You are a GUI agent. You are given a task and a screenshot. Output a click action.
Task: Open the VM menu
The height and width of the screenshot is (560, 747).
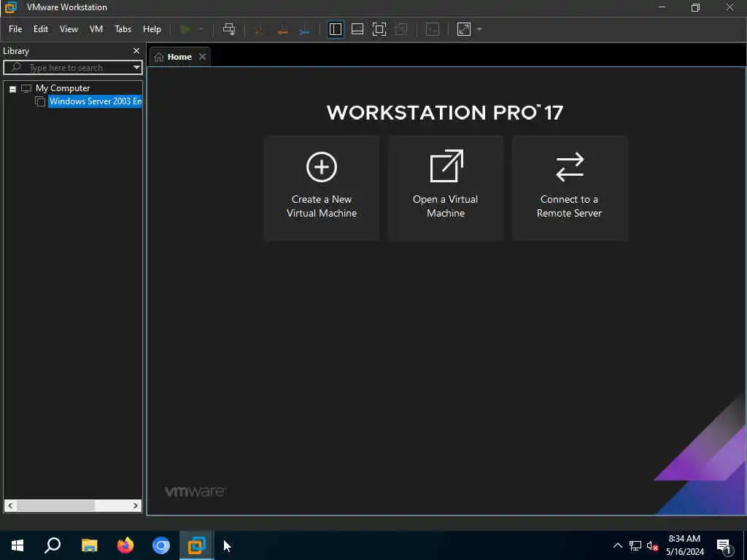coord(96,29)
